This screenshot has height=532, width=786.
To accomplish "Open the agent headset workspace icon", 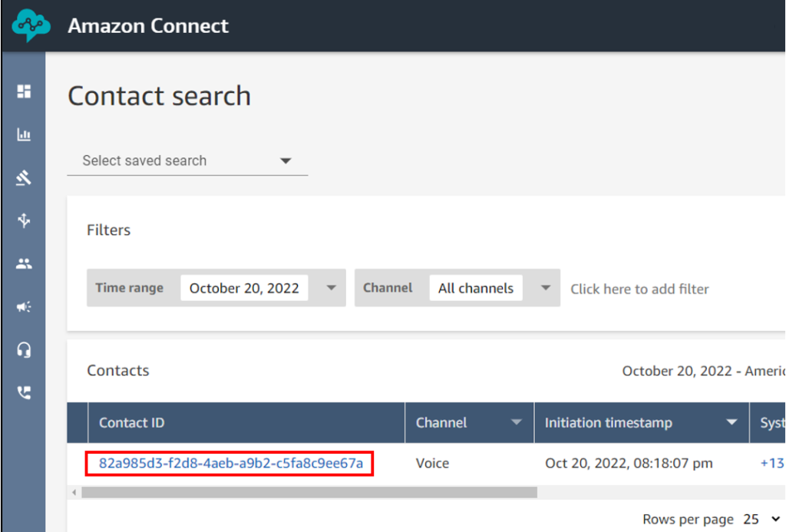I will tap(24, 349).
